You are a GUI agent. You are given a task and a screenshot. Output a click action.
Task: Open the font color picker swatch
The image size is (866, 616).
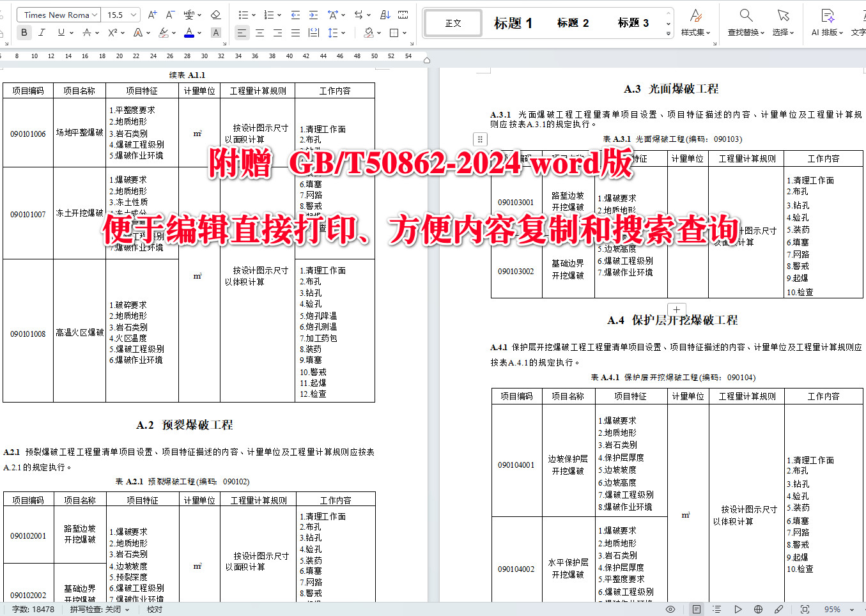[x=189, y=32]
